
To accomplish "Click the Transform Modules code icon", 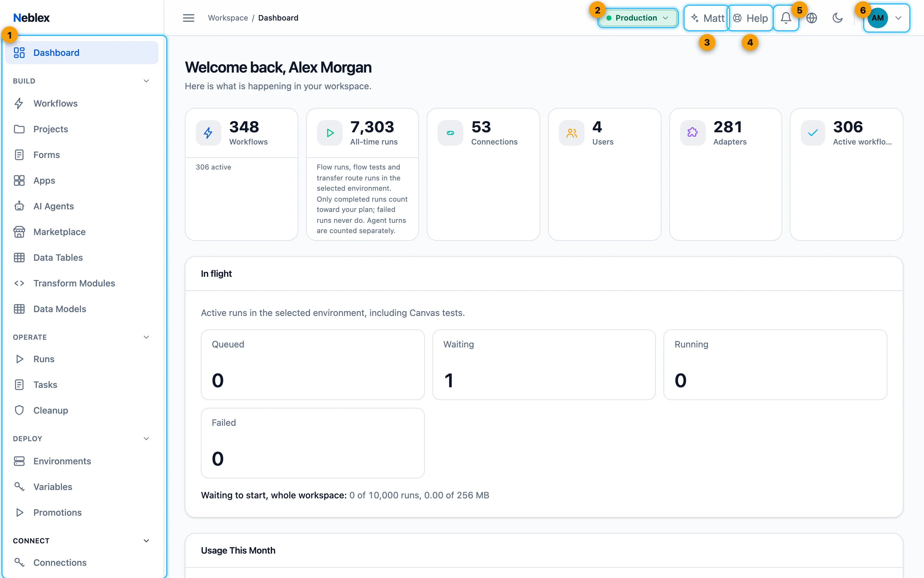I will (x=19, y=283).
